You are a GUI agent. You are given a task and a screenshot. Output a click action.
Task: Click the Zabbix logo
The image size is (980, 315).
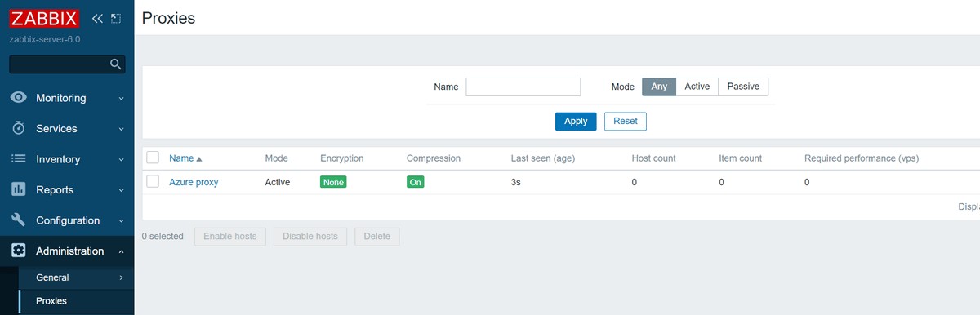pyautogui.click(x=45, y=18)
